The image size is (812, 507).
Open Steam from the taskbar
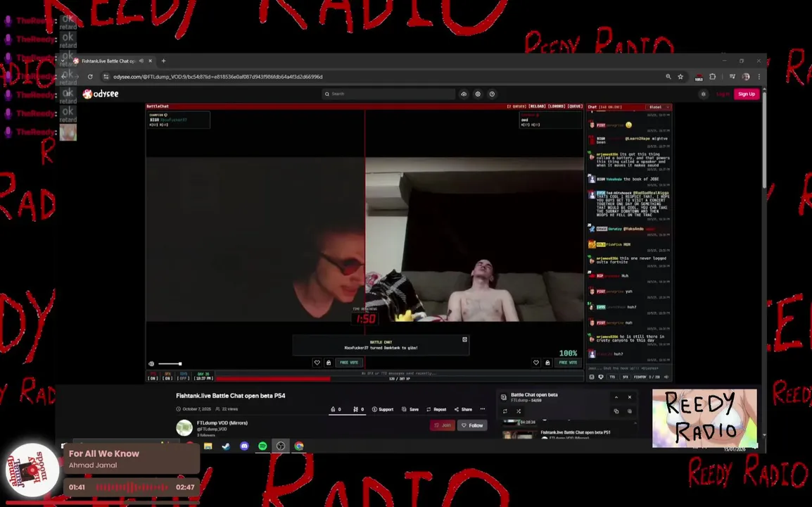pos(227,446)
